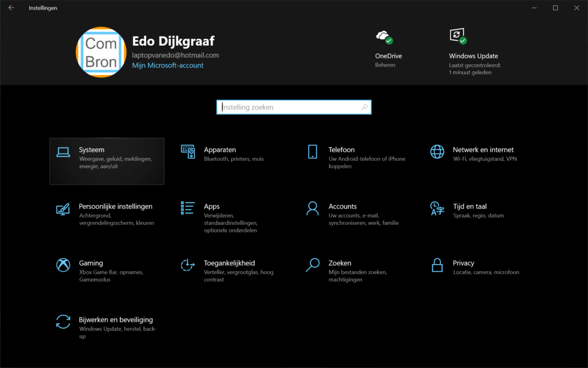The height and width of the screenshot is (368, 588).
Task: Open the Windows Update status icon
Action: coord(458,37)
